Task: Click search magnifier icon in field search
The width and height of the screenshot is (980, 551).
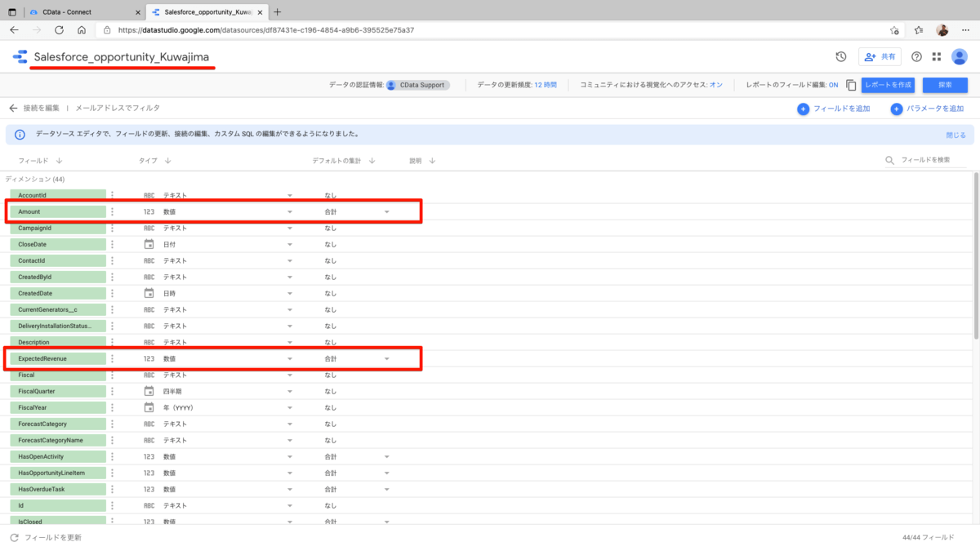Action: tap(890, 161)
